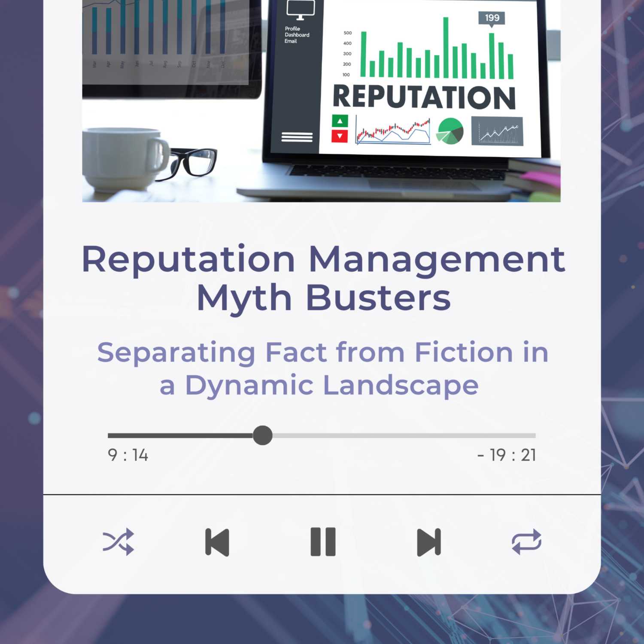Click the green pie chart icon
This screenshot has height=644, width=644.
[x=450, y=131]
